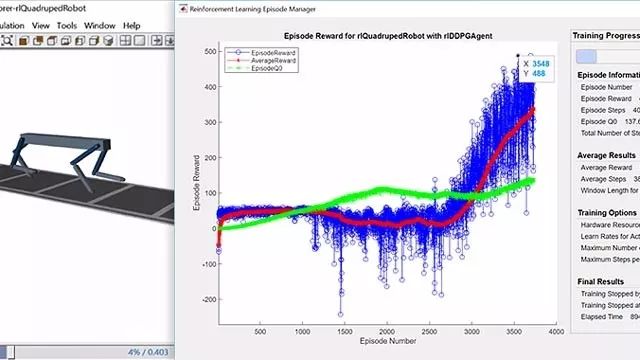Select the back view cube icon
The width and height of the screenshot is (640, 360).
point(38,41)
